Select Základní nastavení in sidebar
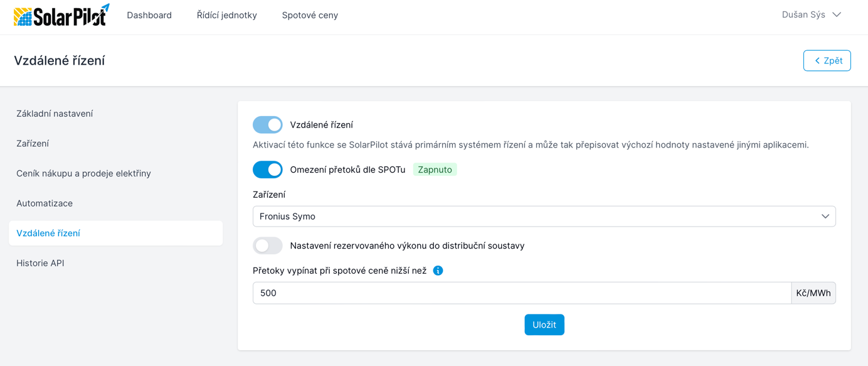Viewport: 868px width, 366px height. [55, 114]
